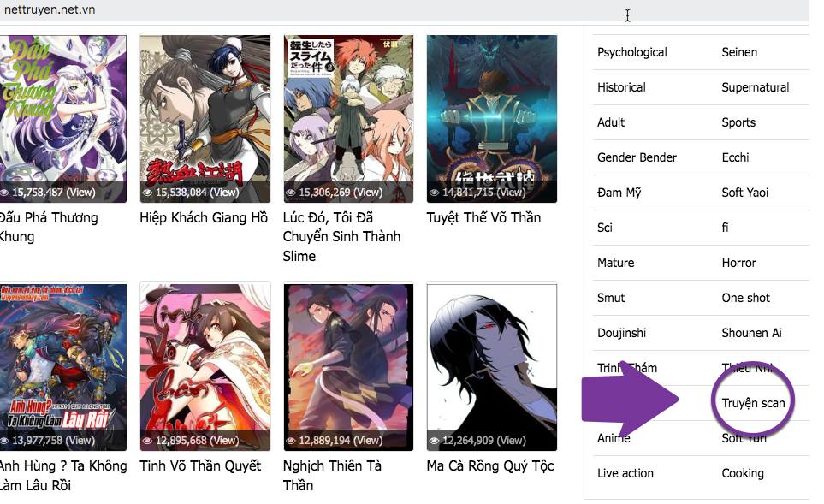This screenshot has height=504, width=824.
Task: Open the Ma Cà Rồng Quý Tộc cover image
Action: tap(492, 367)
